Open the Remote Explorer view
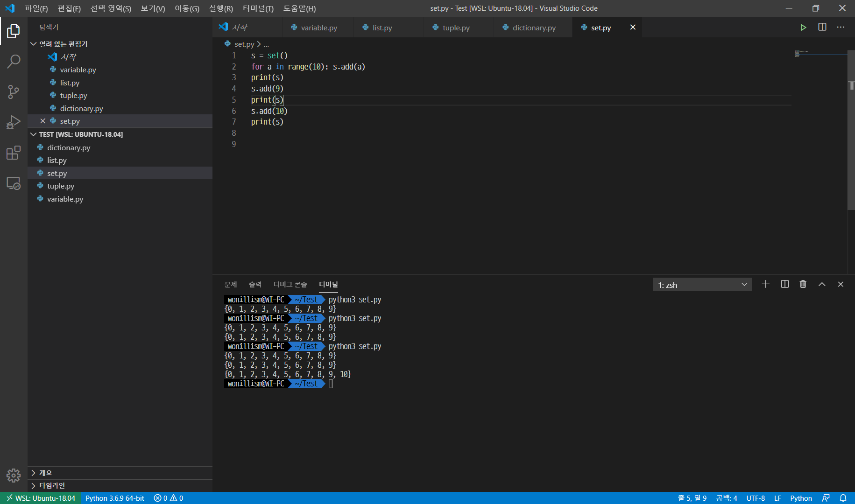855x504 pixels. (x=14, y=183)
